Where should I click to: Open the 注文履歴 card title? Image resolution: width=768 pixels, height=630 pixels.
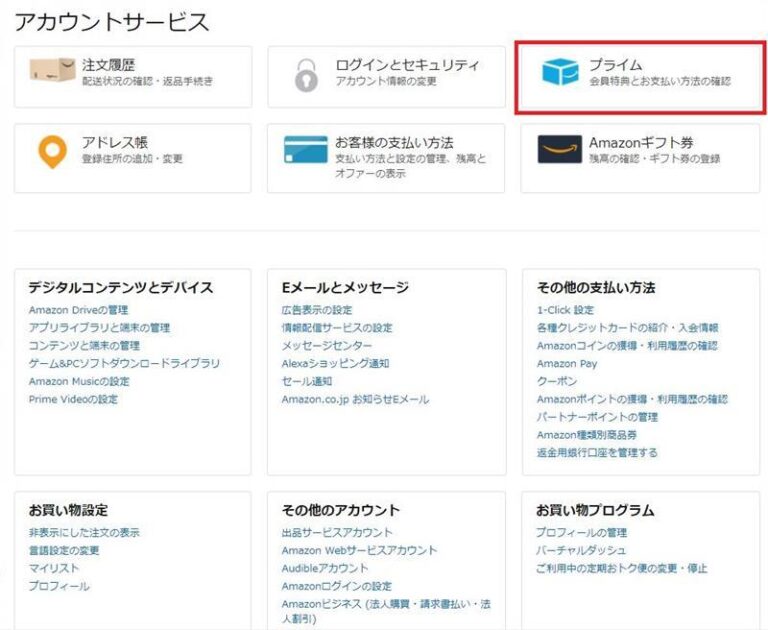pyautogui.click(x=108, y=65)
